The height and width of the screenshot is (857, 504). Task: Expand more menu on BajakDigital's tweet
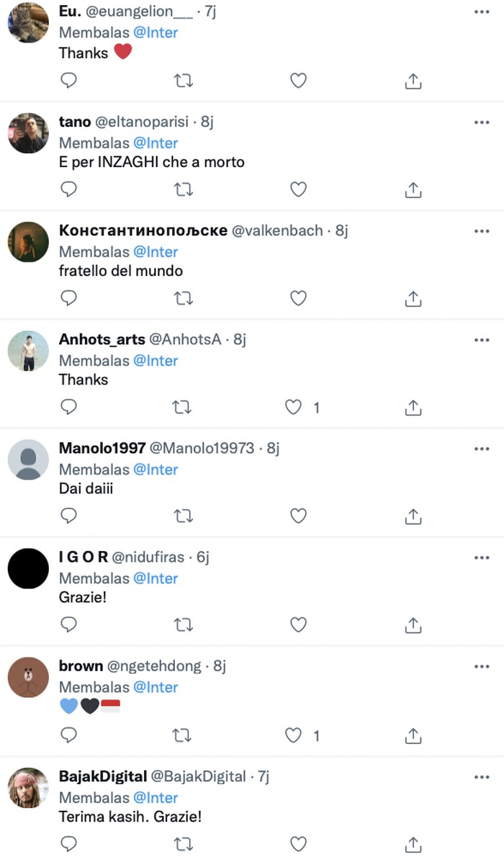click(x=482, y=777)
